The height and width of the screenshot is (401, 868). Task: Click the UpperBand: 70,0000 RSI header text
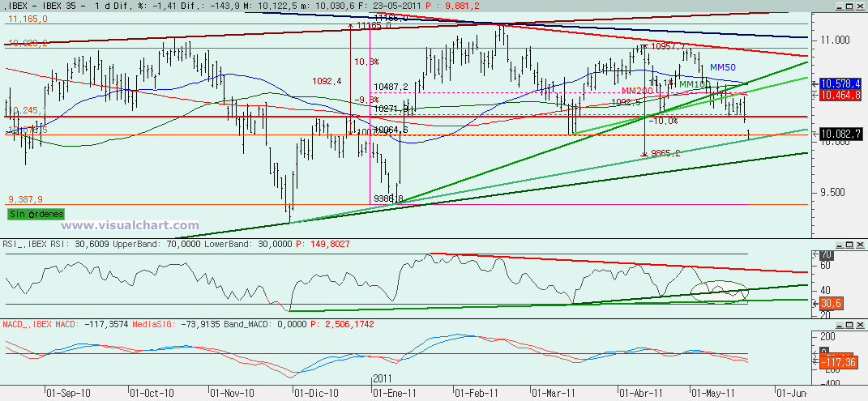pos(158,244)
